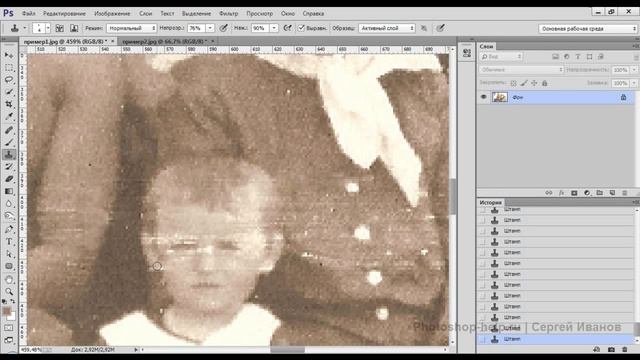The height and width of the screenshot is (360, 640).
Task: Select the Clone Stamp tool in toolbox
Action: click(x=9, y=155)
